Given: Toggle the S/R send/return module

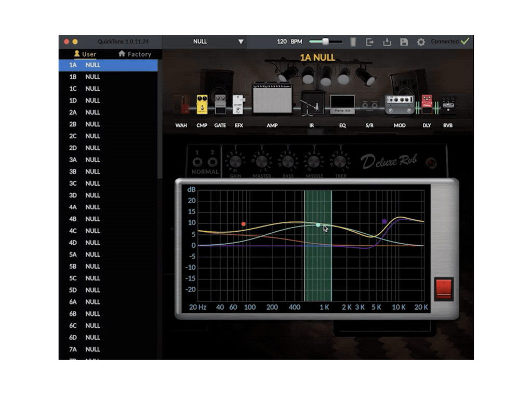Looking at the screenshot, I should point(369,105).
